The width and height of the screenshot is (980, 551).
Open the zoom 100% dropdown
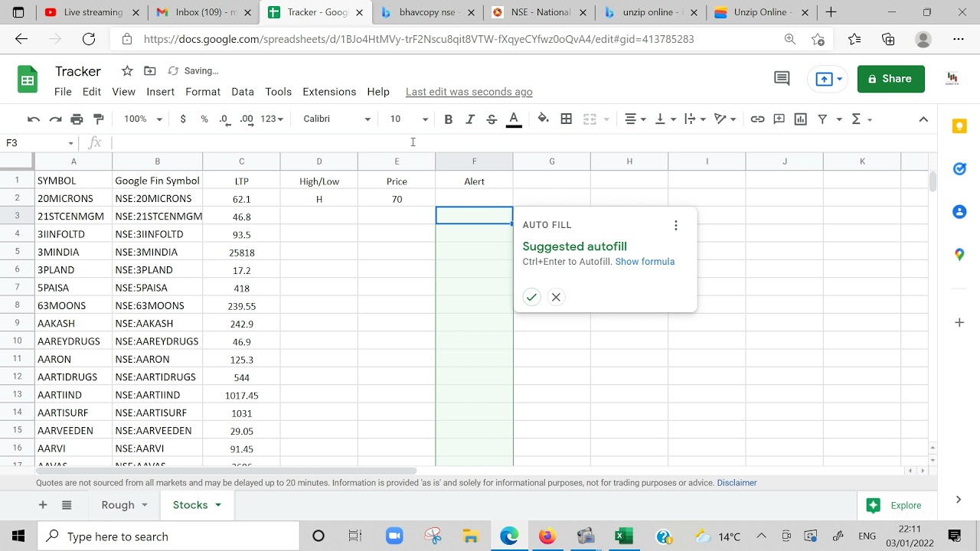click(143, 119)
